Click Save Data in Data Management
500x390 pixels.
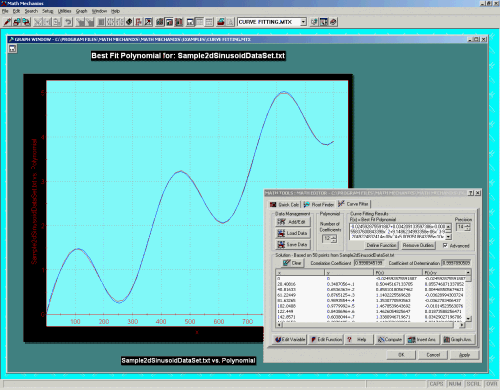(293, 244)
